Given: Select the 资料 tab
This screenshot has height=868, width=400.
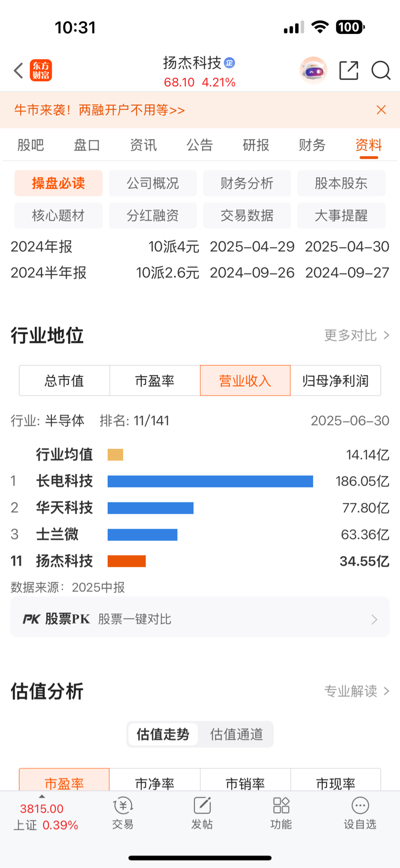Looking at the screenshot, I should coord(369,145).
